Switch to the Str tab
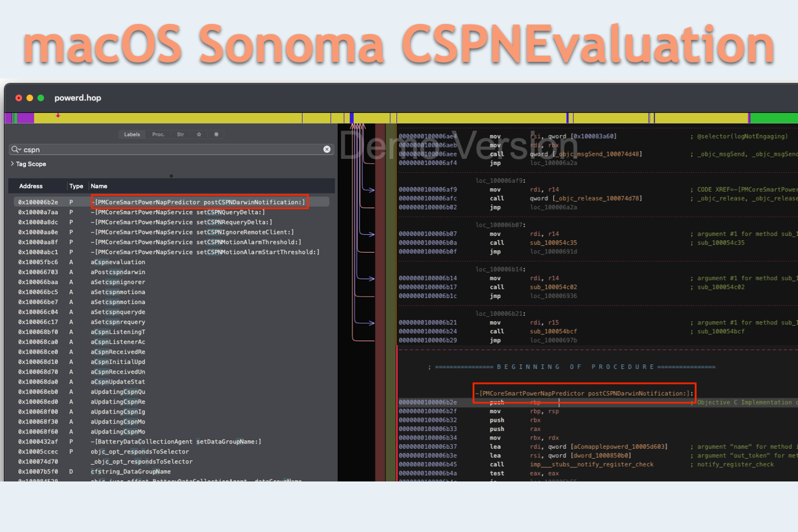 click(180, 134)
